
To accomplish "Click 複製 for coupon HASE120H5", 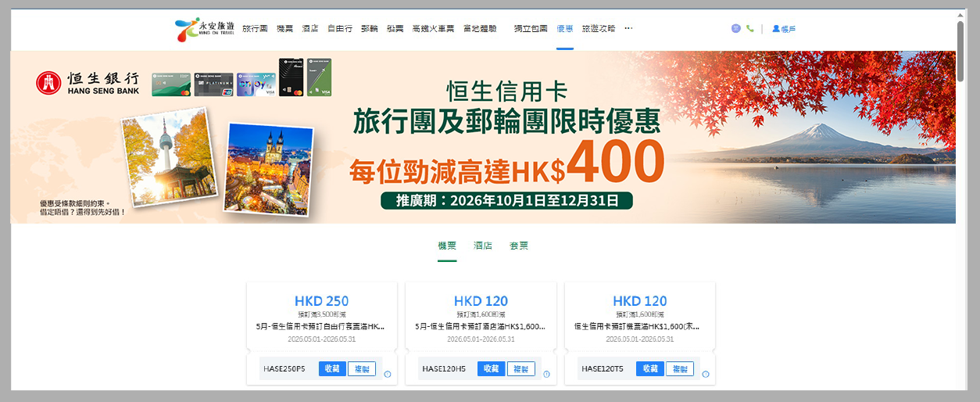I will click(521, 369).
